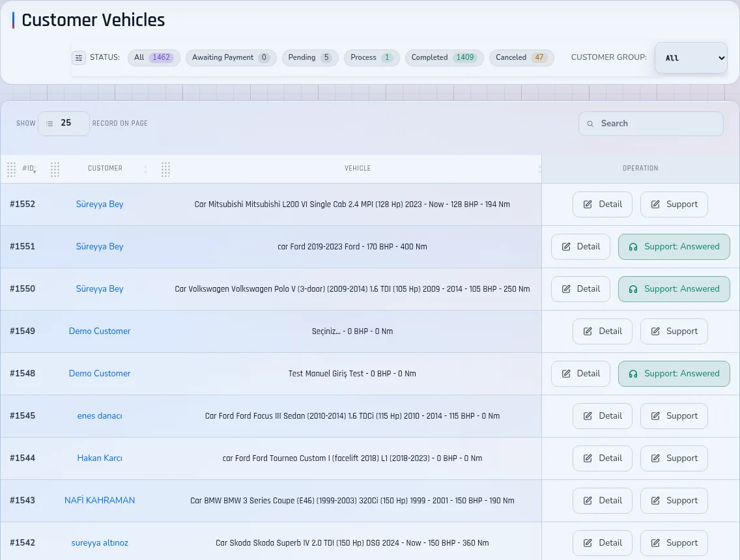Click drag-handle dots icon before VEHICLE column
The width and height of the screenshot is (740, 560).
pos(165,169)
